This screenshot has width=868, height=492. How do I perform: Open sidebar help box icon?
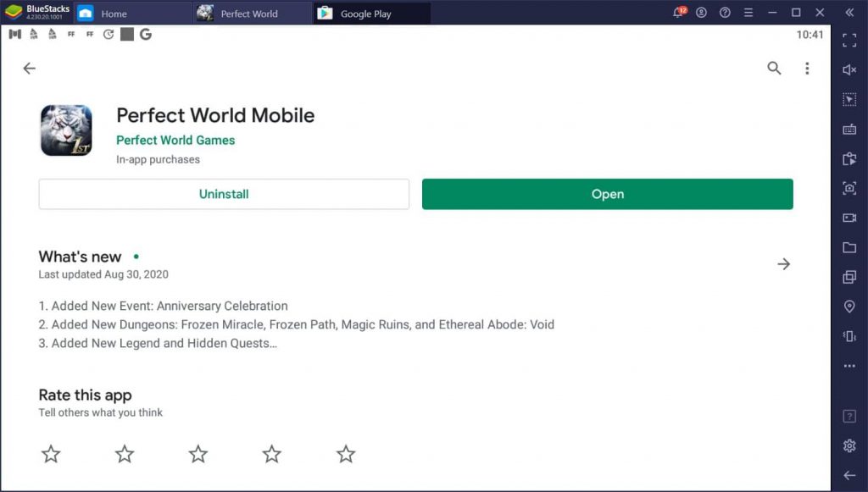(849, 417)
